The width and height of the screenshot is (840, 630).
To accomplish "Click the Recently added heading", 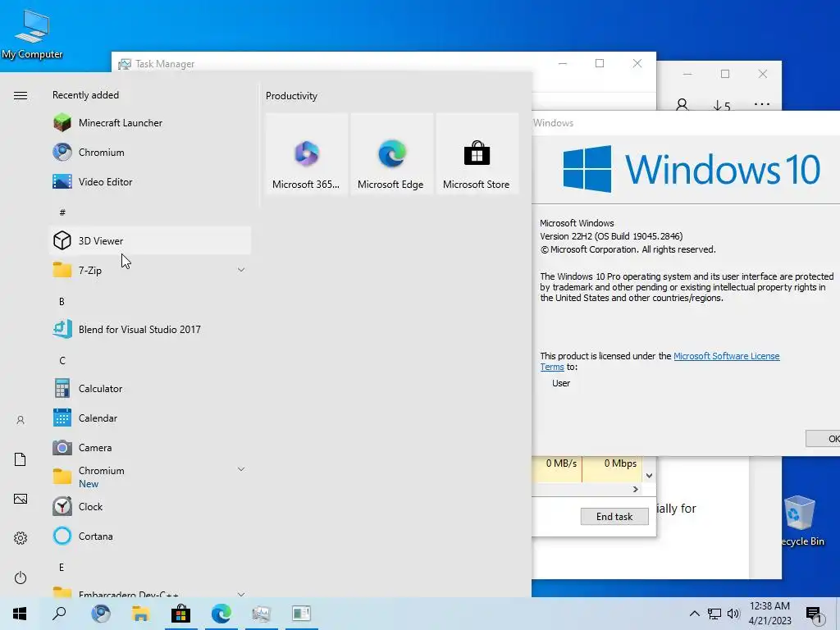I will coord(85,95).
